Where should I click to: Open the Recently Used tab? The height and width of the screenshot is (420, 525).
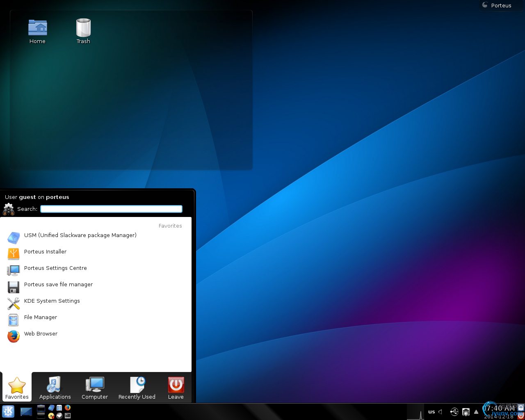pos(137,388)
